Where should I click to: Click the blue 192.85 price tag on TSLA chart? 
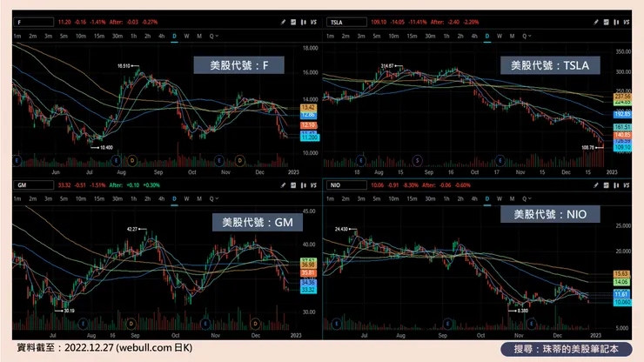[622, 114]
